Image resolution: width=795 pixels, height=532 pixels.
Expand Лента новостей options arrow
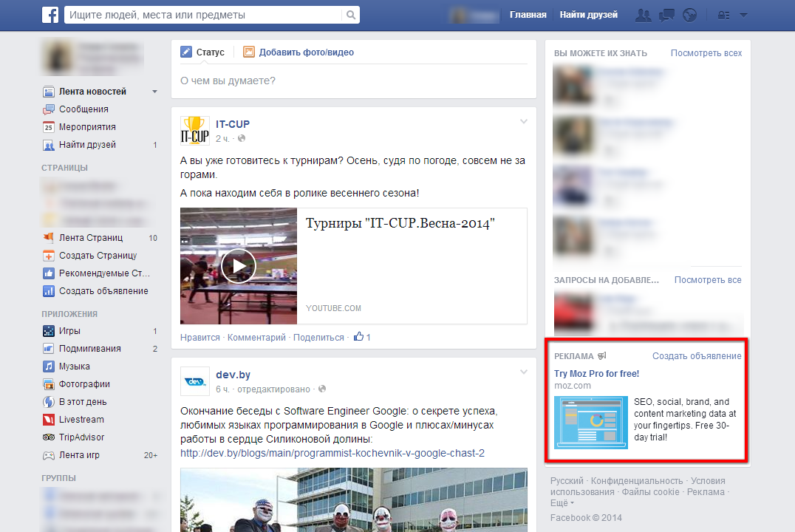pyautogui.click(x=154, y=92)
